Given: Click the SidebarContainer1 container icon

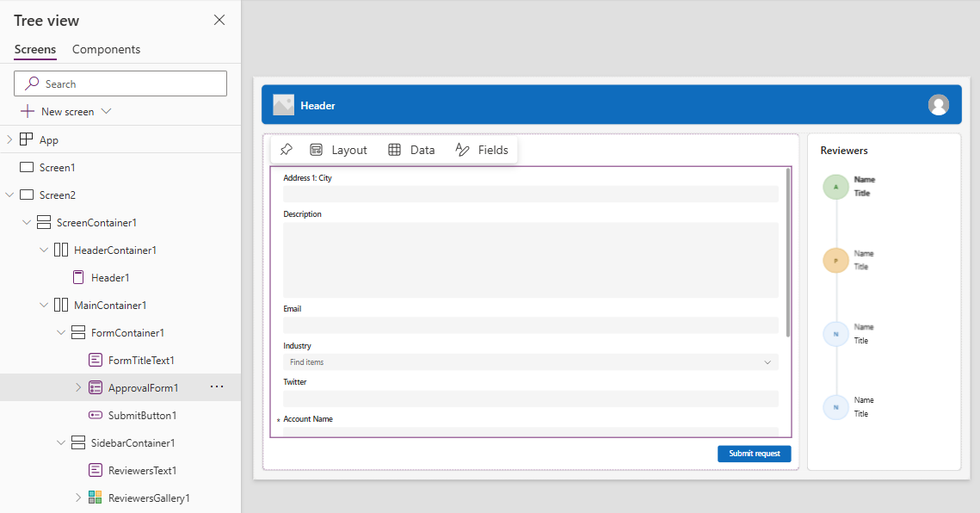Looking at the screenshot, I should 78,442.
